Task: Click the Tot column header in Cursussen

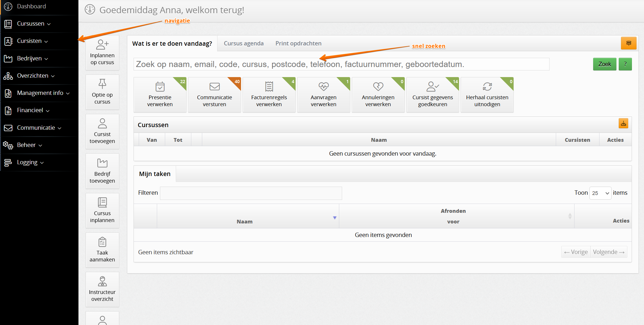Action: click(x=178, y=140)
